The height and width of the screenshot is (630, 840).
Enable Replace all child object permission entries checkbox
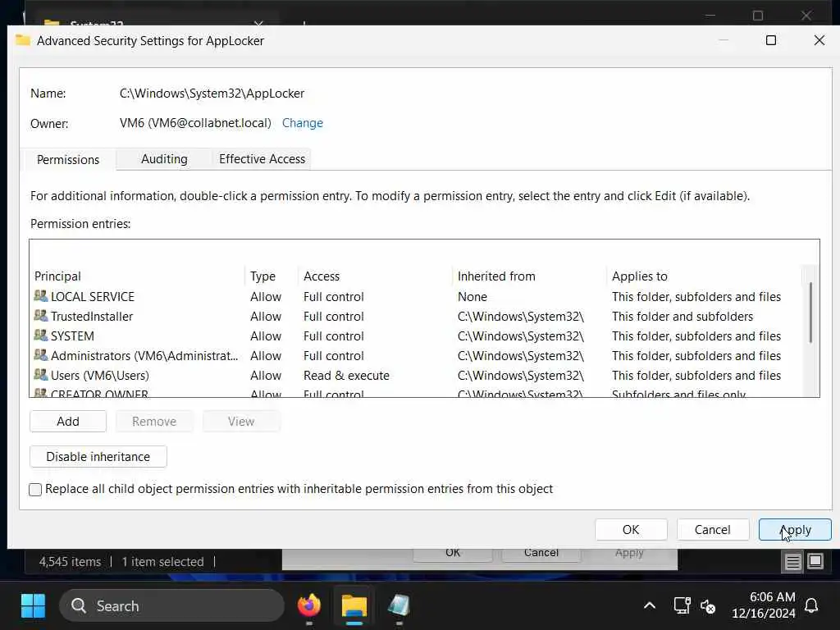[x=35, y=489]
